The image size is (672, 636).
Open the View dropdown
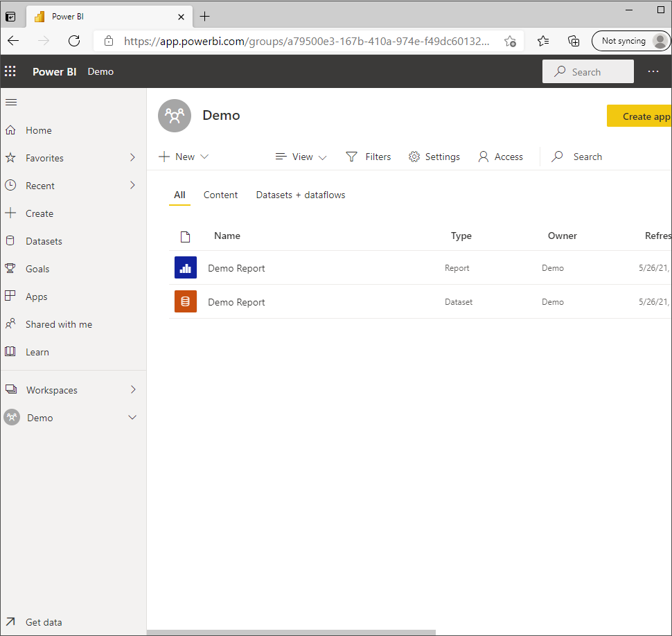tap(300, 157)
